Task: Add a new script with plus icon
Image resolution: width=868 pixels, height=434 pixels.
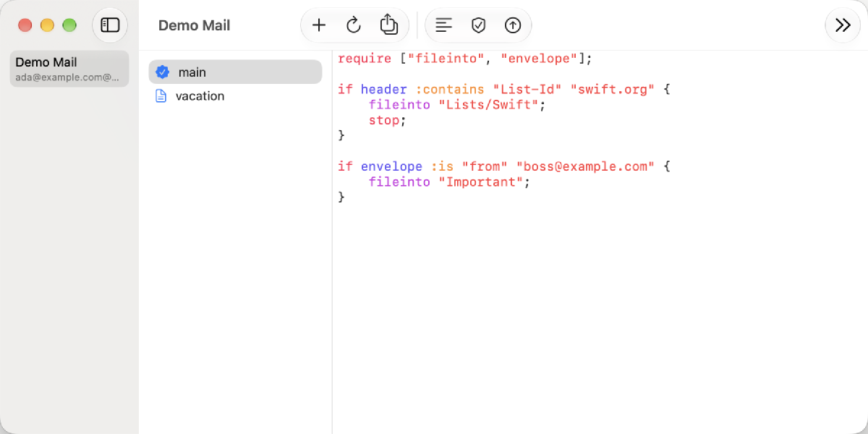Action: coord(319,25)
